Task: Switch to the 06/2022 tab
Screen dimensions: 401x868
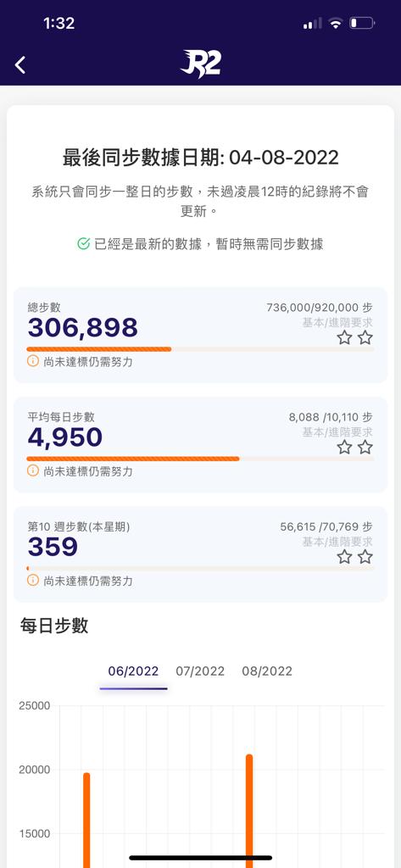Action: tap(133, 671)
